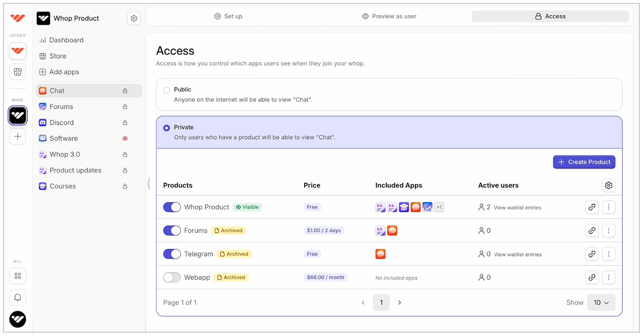Select Courses in the sidebar
The image size is (644, 336).
coord(89,186)
